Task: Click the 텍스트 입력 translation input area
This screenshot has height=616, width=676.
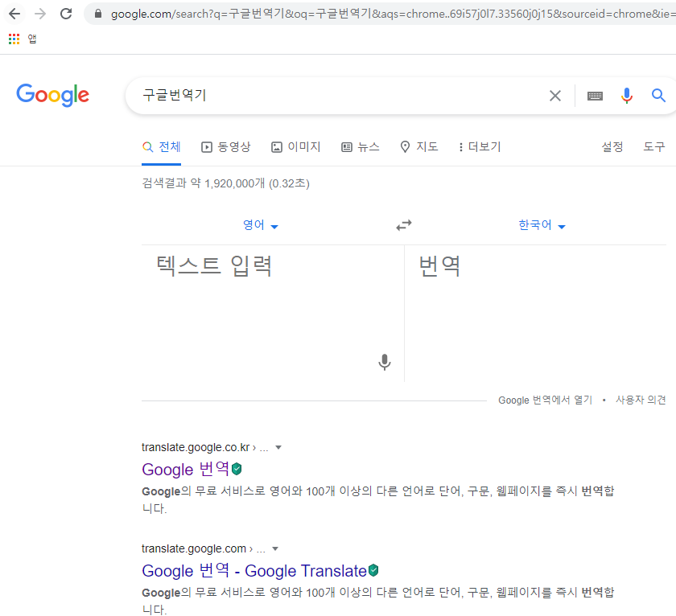Action: click(x=273, y=313)
